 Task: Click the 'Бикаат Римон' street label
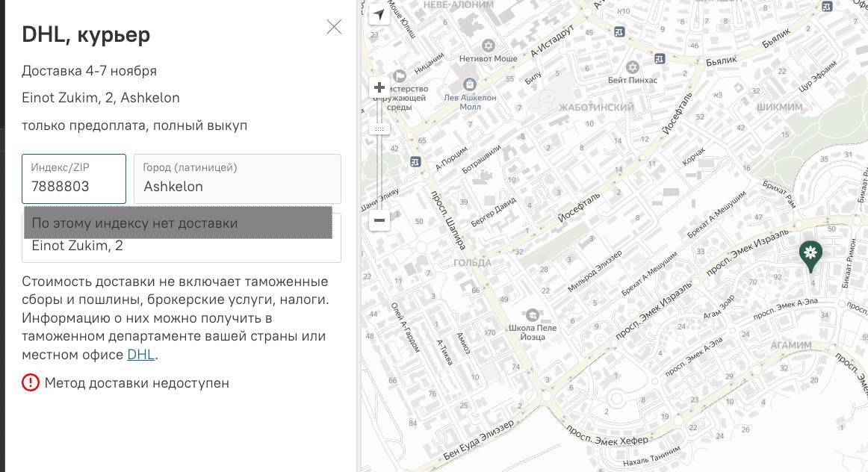(x=849, y=263)
